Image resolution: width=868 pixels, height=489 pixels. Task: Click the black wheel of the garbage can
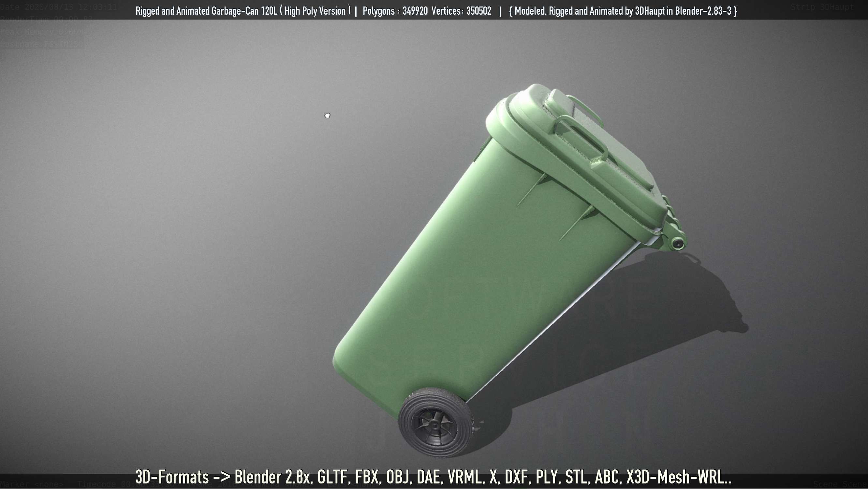pos(436,422)
